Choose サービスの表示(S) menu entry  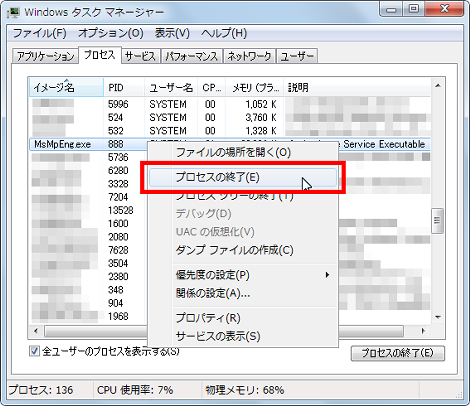(243, 336)
